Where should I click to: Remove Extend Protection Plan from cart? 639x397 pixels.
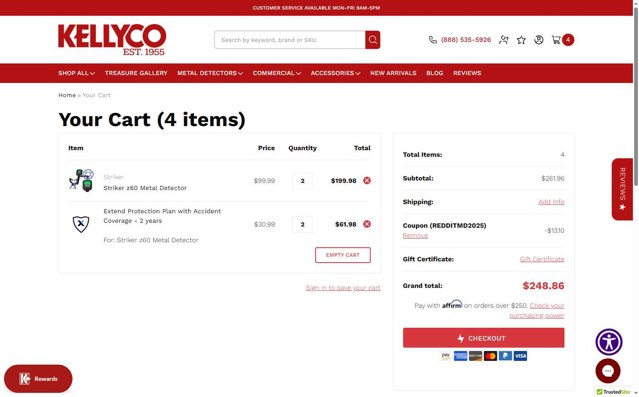click(367, 224)
